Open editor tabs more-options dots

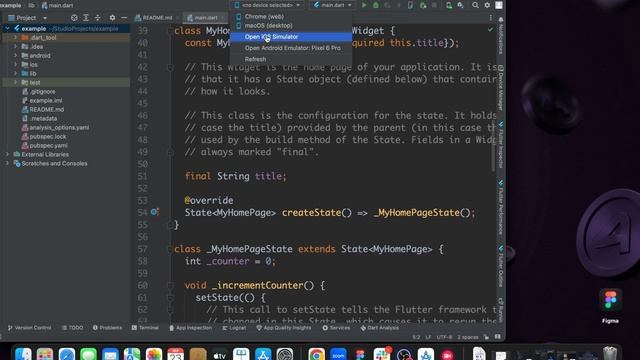tap(490, 18)
